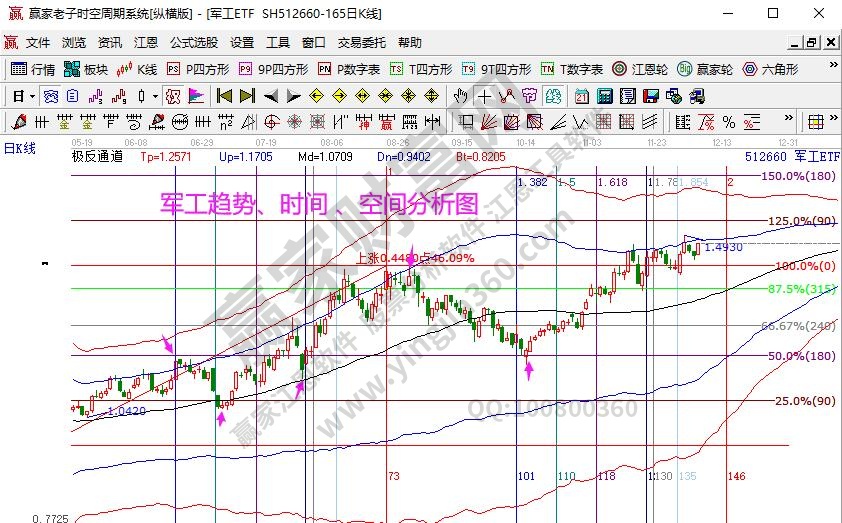Screen dimensions: 842x523
Task: Toggle the crosshair cursor mode
Action: 484,96
